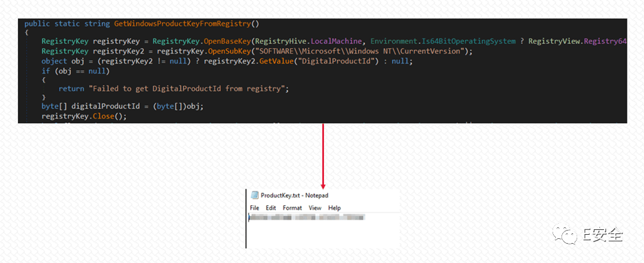The image size is (644, 263).
Task: Click the Notepad document icon in title bar
Action: coord(255,196)
